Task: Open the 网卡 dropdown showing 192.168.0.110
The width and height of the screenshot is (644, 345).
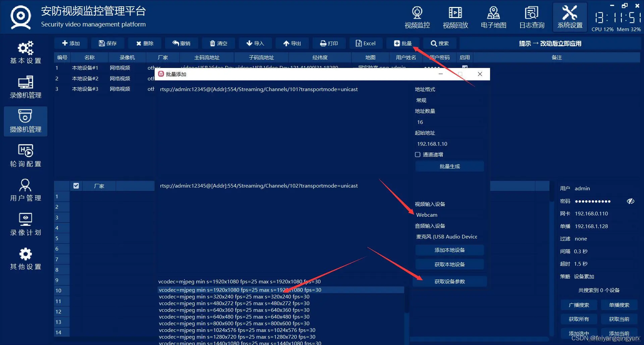Action: point(605,213)
